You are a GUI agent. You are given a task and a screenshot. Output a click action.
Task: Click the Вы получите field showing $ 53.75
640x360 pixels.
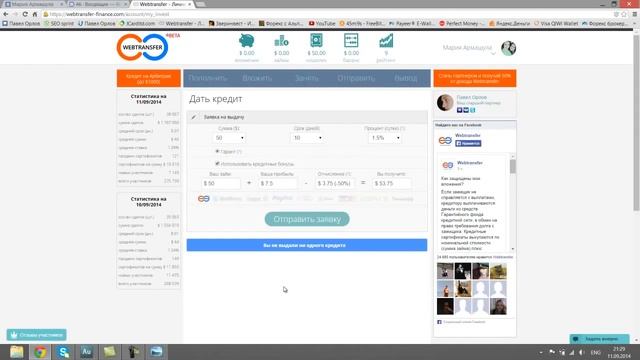click(391, 184)
